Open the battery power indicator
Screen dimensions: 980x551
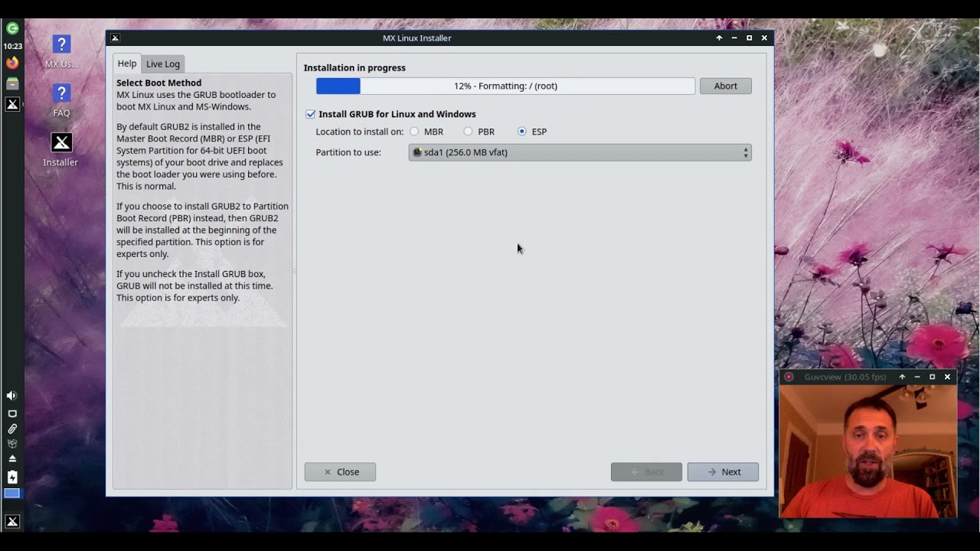[12, 477]
